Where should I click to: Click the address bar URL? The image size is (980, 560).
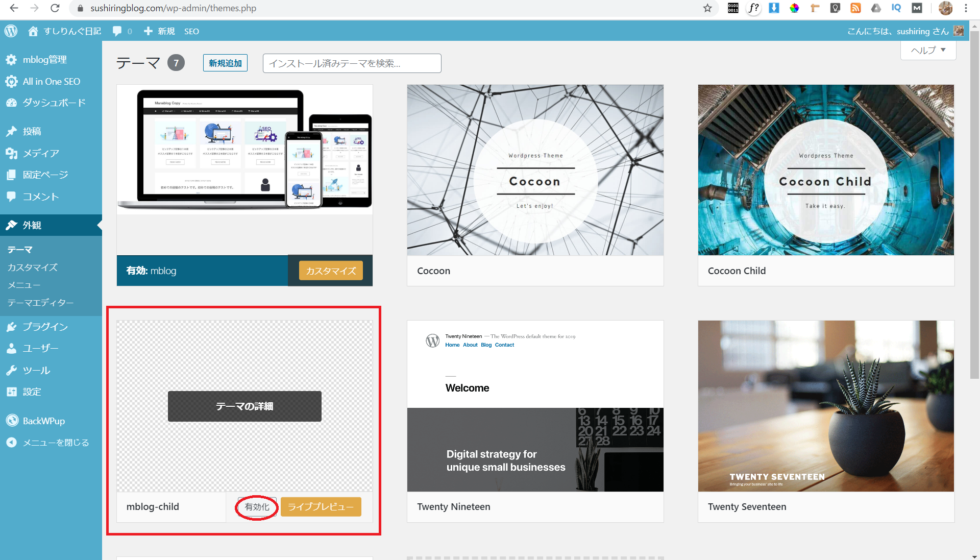pyautogui.click(x=174, y=8)
